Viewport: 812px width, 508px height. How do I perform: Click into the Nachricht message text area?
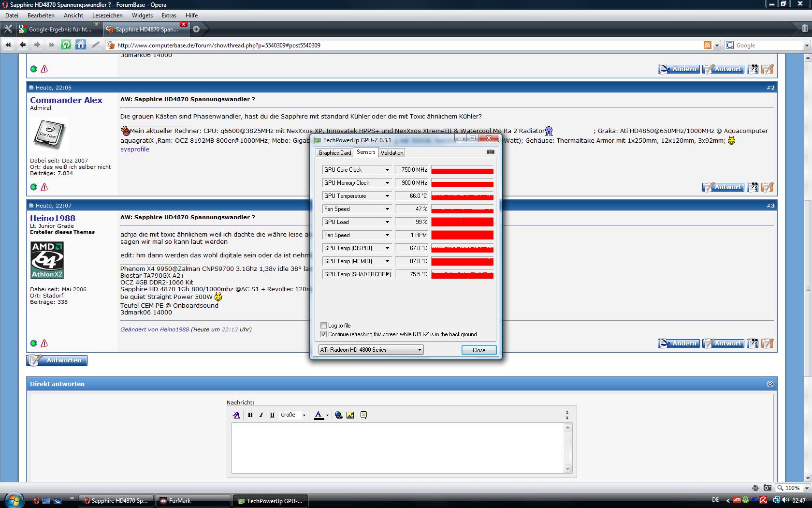pos(397,448)
